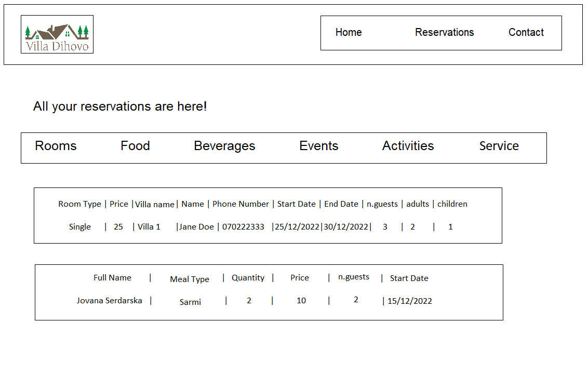Click the Villa Dihovo logo
Viewport: 588px width, 389px height.
tap(57, 34)
